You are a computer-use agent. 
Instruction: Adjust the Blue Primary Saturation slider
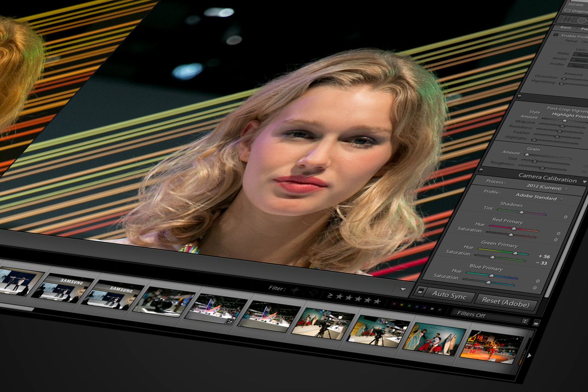(x=489, y=282)
